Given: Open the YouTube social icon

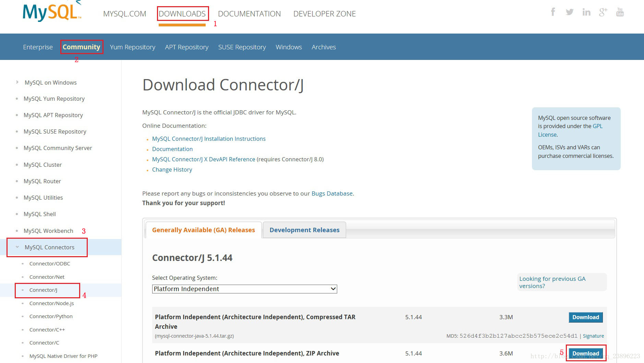Looking at the screenshot, I should point(620,12).
